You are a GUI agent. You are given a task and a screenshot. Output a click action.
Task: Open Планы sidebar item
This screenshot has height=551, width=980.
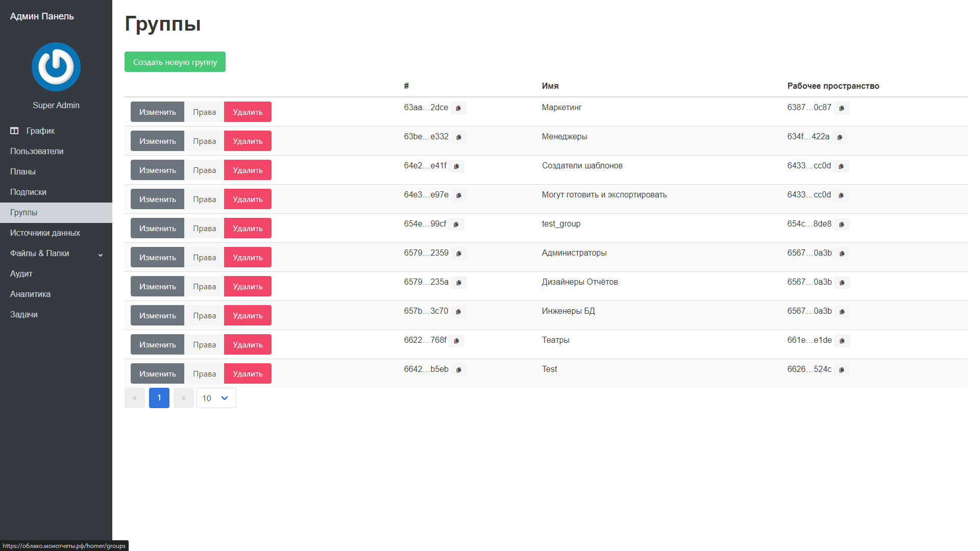56,172
